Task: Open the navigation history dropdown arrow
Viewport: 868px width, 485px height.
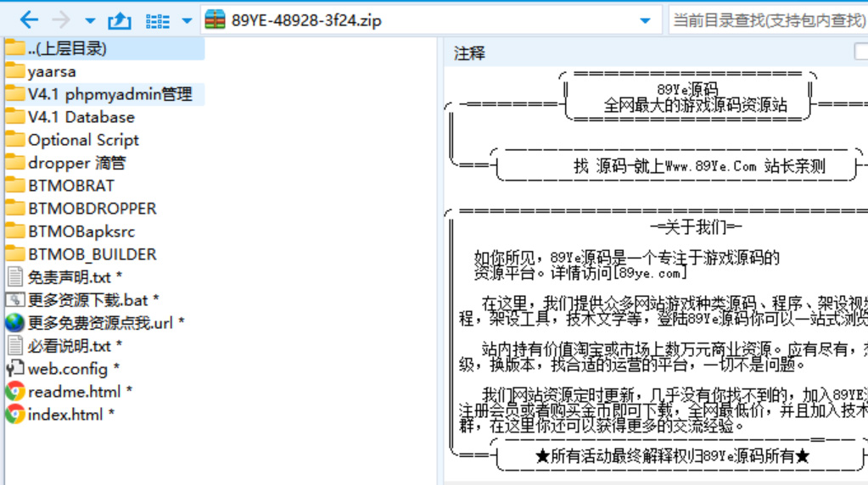Action: click(x=90, y=20)
